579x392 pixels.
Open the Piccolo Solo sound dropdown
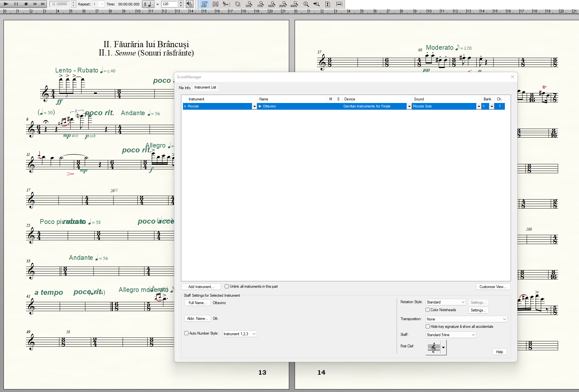[479, 107]
